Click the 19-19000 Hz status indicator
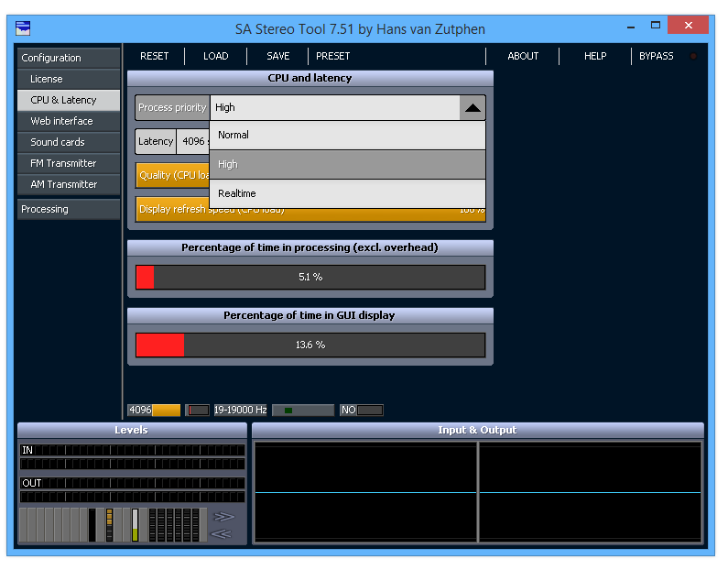Viewport: 728px width, 570px height. point(241,410)
